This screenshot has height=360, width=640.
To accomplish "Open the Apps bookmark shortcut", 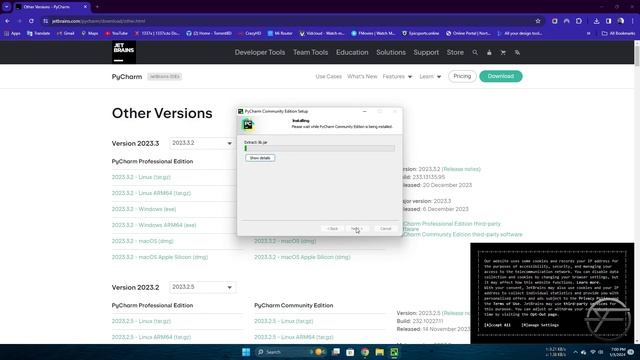I will point(12,33).
